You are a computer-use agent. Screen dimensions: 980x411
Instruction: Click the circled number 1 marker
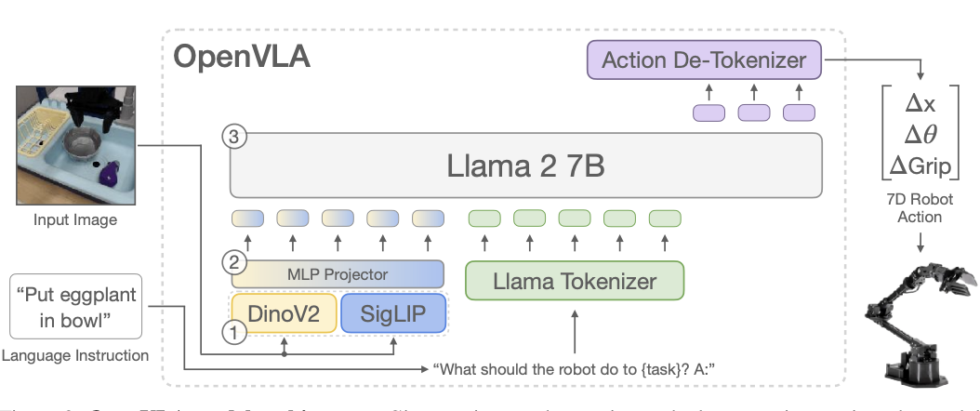234,333
